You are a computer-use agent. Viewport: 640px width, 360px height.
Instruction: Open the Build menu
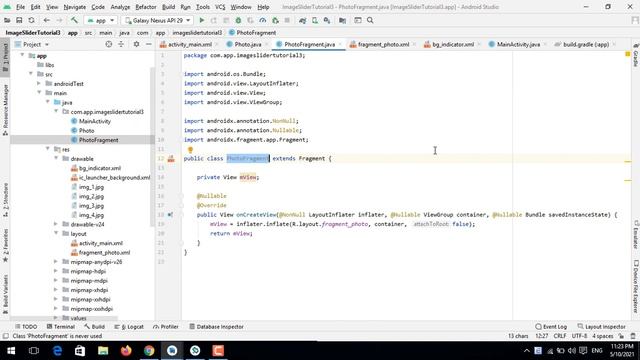tap(168, 7)
